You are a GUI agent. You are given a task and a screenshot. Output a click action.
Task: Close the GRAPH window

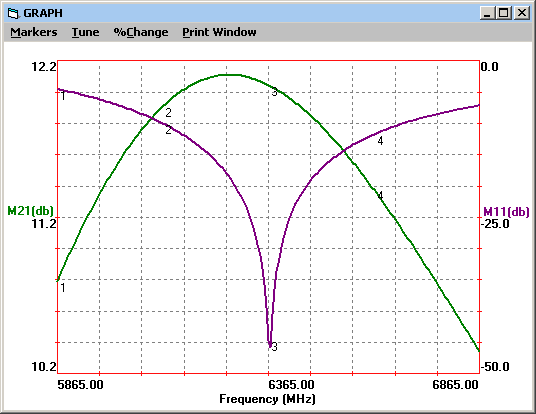(x=522, y=13)
